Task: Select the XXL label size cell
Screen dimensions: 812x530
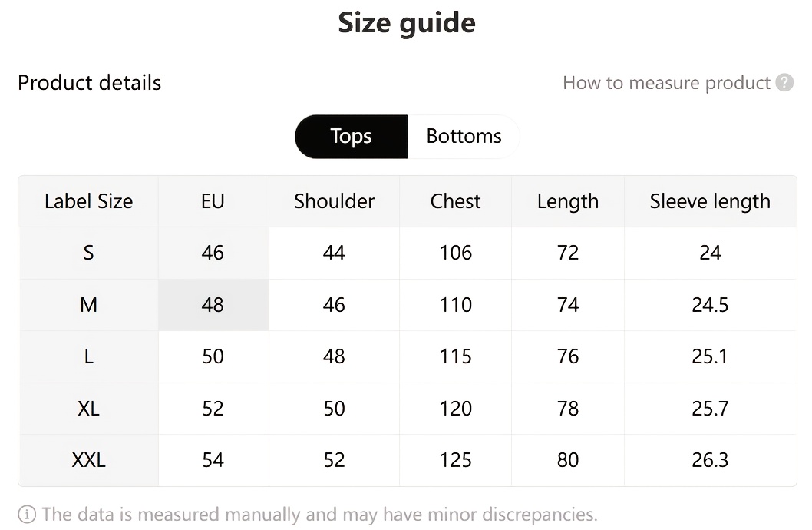Action: [x=88, y=460]
